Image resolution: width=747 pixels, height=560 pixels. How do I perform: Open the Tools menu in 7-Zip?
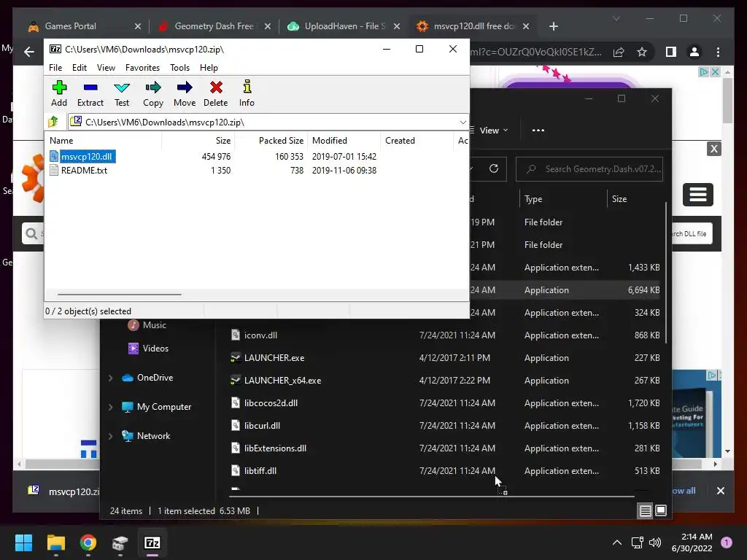(179, 68)
